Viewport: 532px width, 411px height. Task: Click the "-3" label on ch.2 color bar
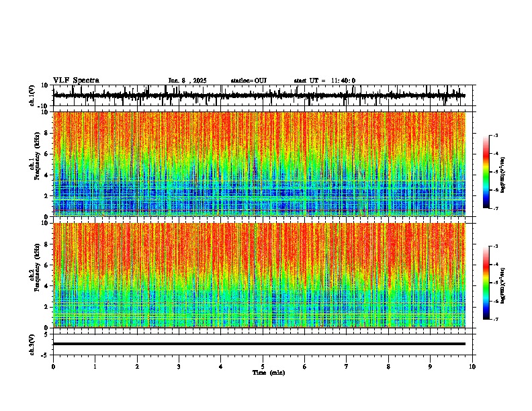coord(495,246)
